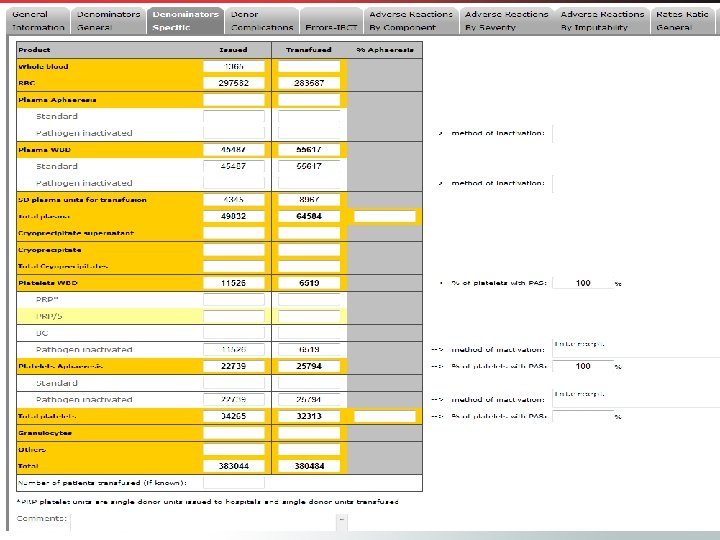Click Total platelets Issued field
This screenshot has width=720, height=540.
click(234, 416)
